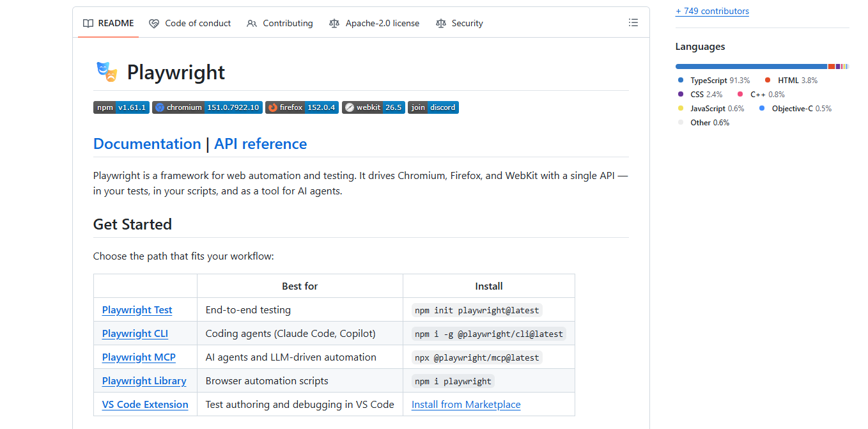This screenshot has height=429, width=868.
Task: Click Test authoring and debugging in VS Code cell
Action: 300,405
